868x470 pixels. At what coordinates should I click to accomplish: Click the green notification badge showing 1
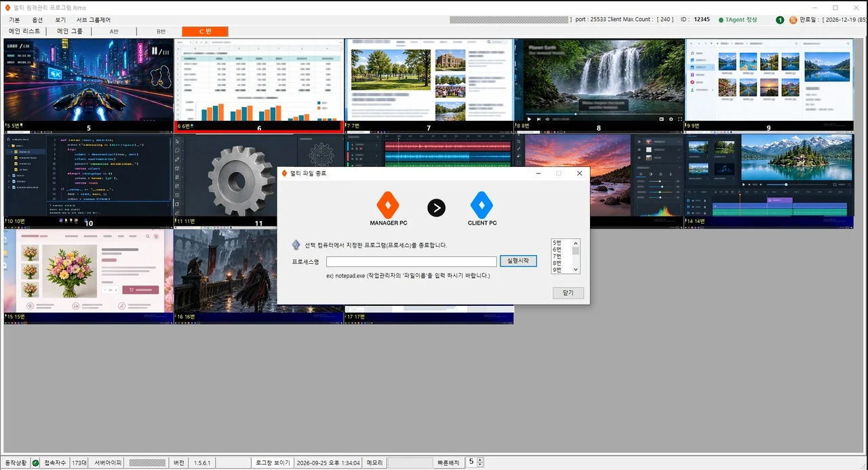point(780,20)
